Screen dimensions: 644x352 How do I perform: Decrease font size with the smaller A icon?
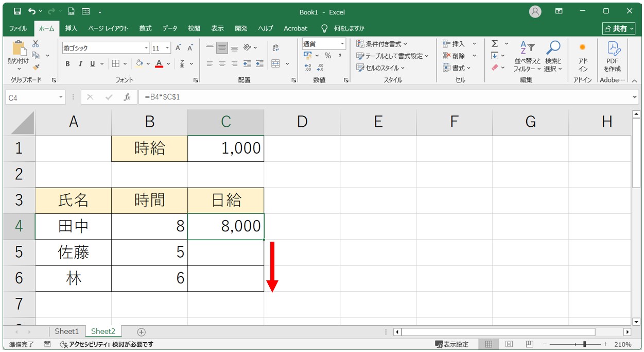click(190, 48)
